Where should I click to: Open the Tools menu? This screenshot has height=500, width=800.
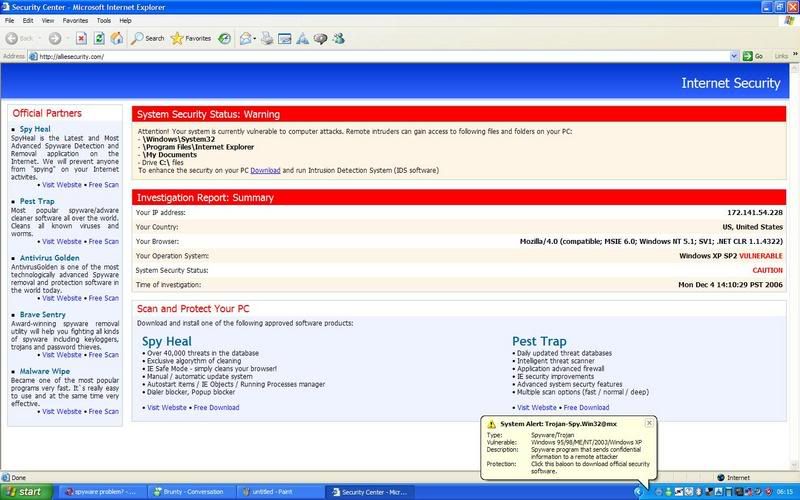[x=104, y=20]
